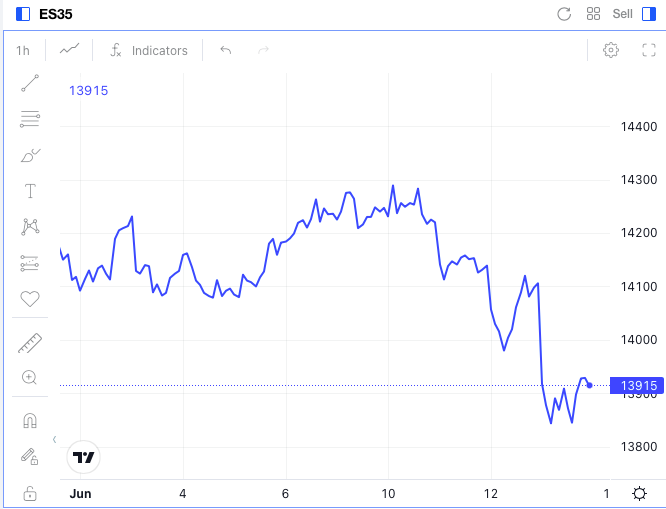Select the Text annotation tool

pyautogui.click(x=30, y=191)
